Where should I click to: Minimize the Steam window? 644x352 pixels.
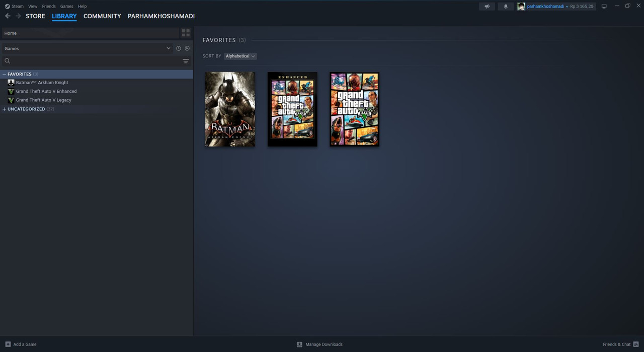[617, 6]
